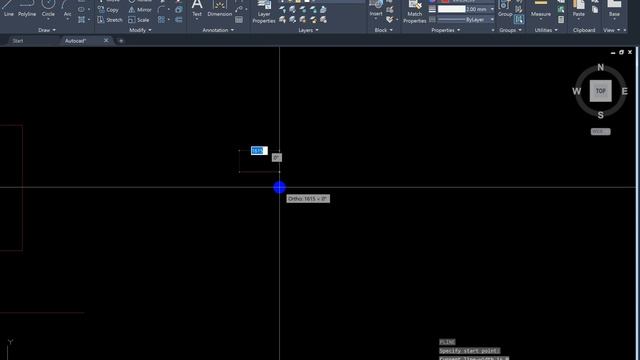Click the Leader icon in Annotation panel
640x360 pixels.
coord(239,9)
